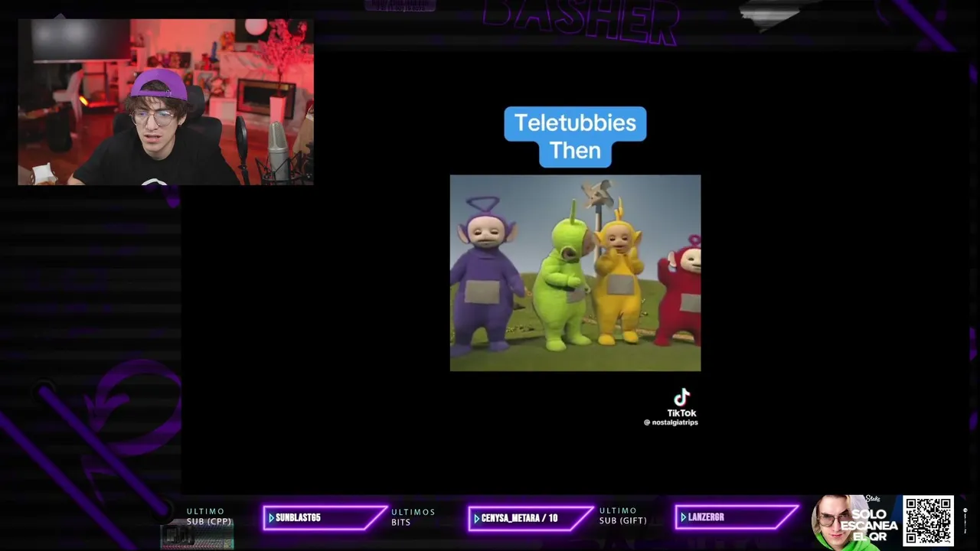
Task: Click the streamer webcam feed
Action: 165,102
